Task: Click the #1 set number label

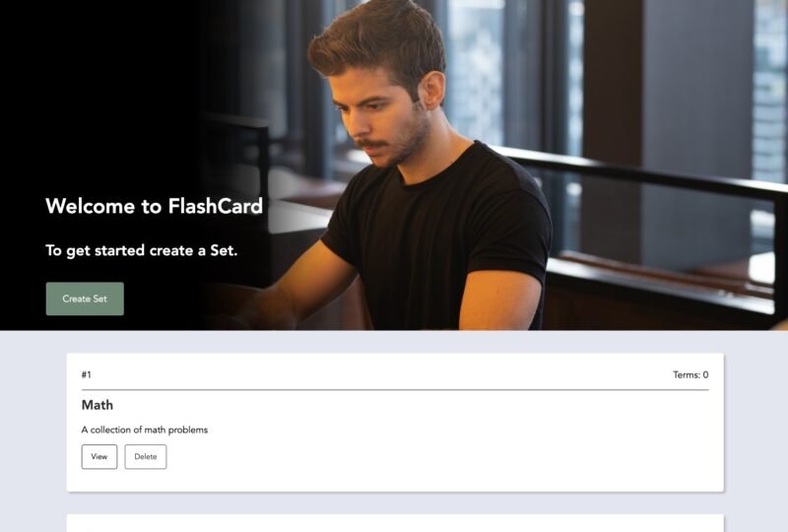Action: pyautogui.click(x=87, y=374)
